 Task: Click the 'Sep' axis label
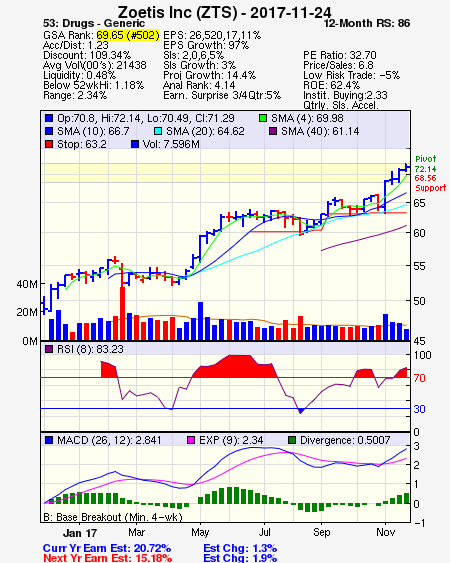point(321,532)
